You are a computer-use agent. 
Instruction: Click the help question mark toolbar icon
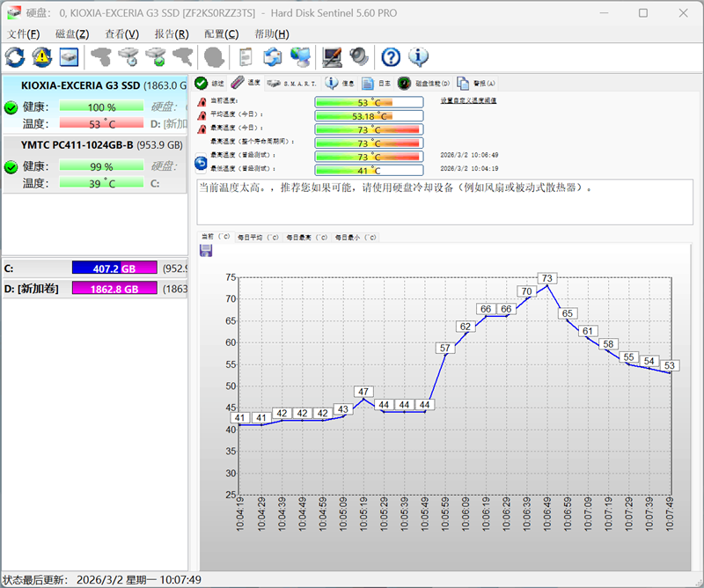click(390, 56)
